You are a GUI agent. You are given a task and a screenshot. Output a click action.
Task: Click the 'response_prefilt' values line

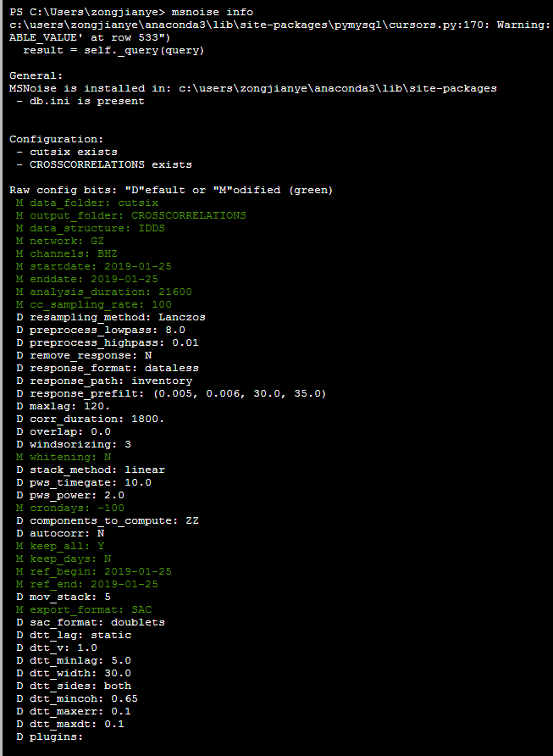click(x=178, y=393)
